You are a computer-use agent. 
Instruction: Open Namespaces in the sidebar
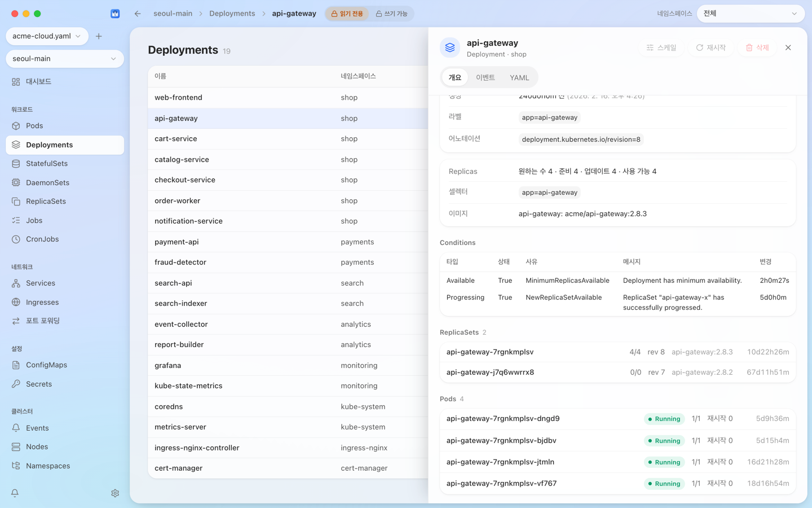point(65,466)
